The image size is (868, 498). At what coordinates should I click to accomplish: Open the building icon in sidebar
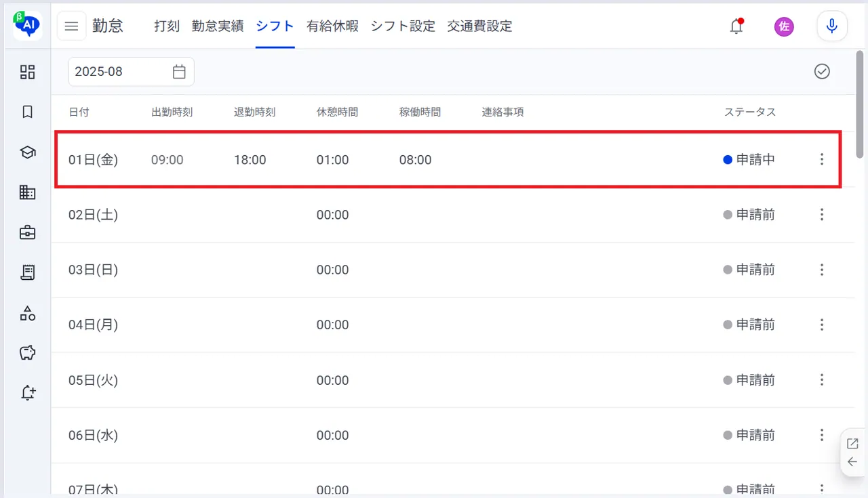[x=27, y=192]
